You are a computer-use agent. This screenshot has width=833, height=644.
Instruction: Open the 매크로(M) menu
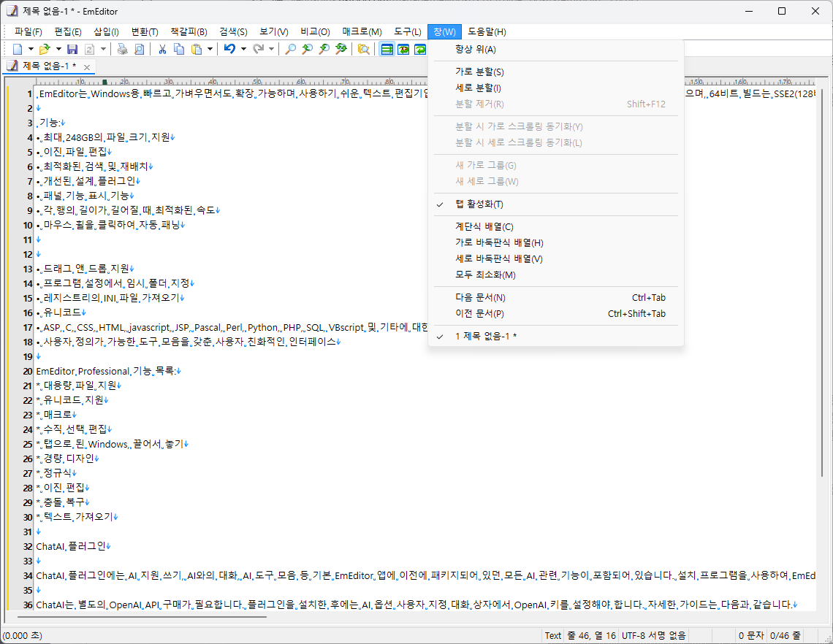click(362, 32)
